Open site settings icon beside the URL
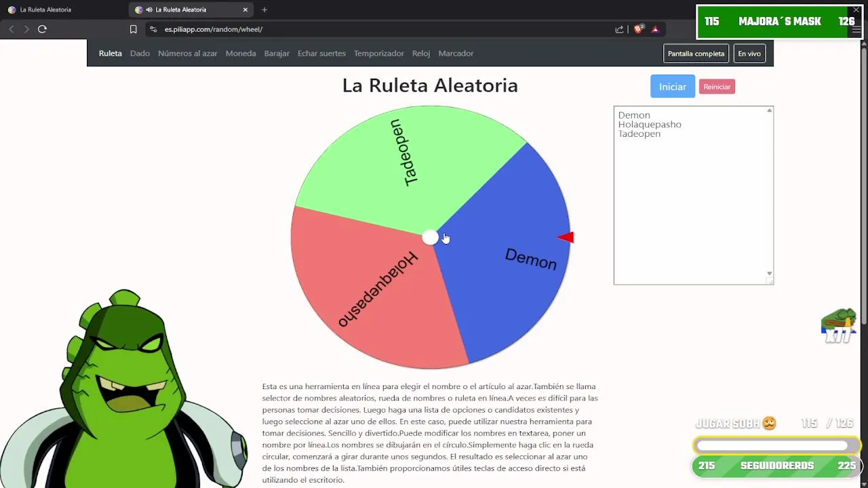868x488 pixels. pyautogui.click(x=153, y=29)
